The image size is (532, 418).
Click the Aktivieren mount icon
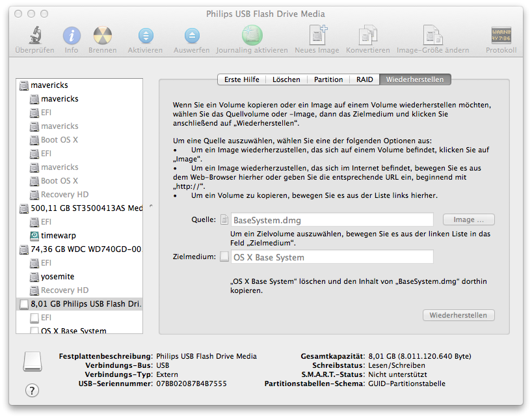(x=146, y=35)
